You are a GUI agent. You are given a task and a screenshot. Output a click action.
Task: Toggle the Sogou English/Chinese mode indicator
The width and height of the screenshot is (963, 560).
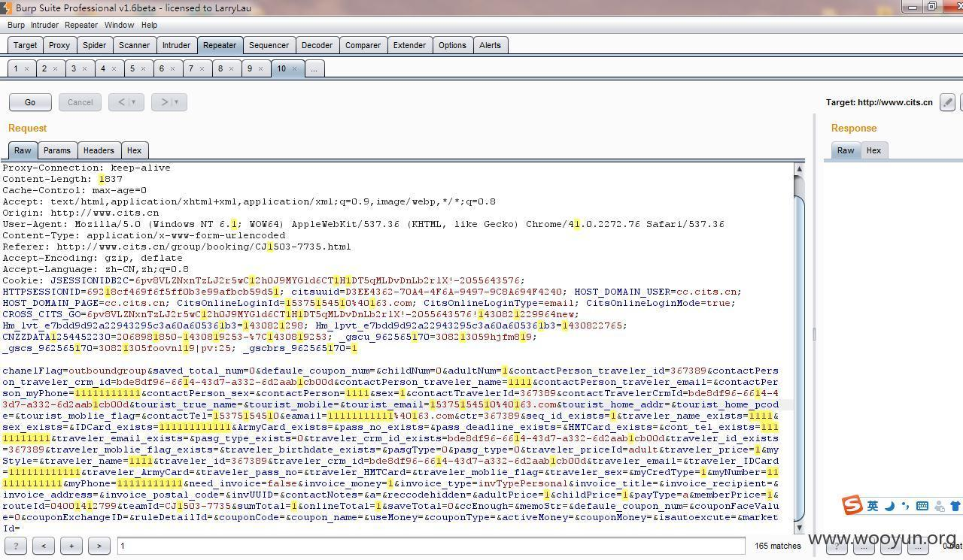[873, 506]
